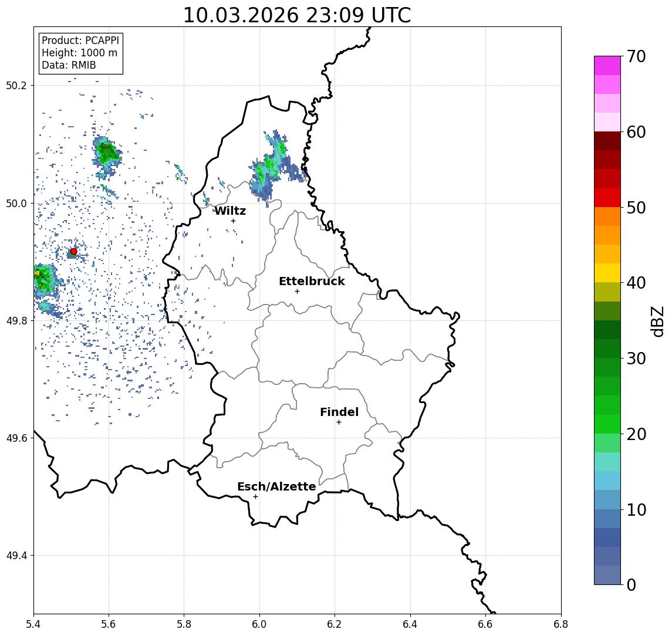The image size is (672, 636).
Task: Click the Findel plus location marker
Action: (x=339, y=422)
